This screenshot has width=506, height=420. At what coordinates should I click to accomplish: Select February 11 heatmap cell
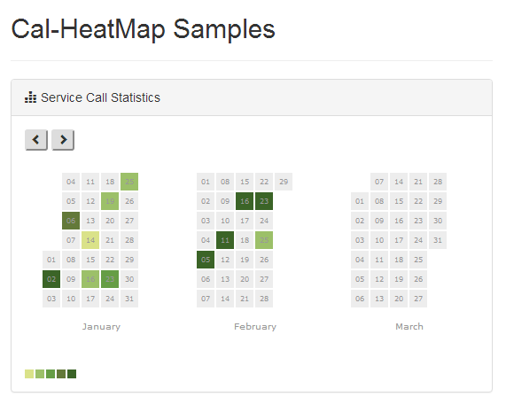click(225, 240)
